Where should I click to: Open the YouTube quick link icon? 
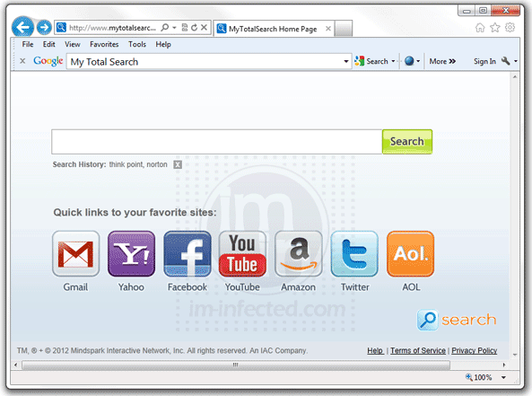click(242, 253)
